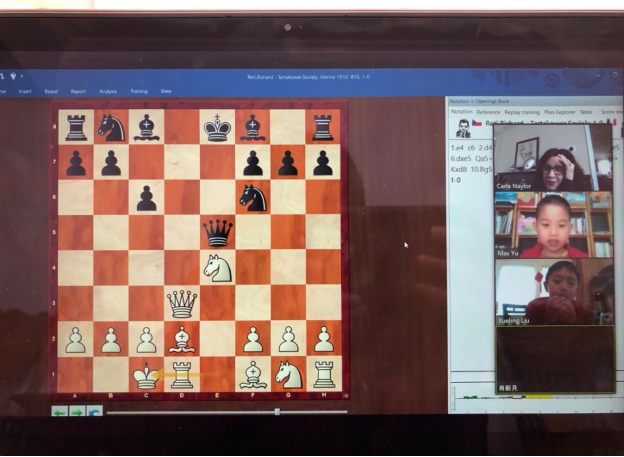Image resolution: width=624 pixels, height=457 pixels.
Task: Step forward with the green right arrow
Action: [77, 412]
